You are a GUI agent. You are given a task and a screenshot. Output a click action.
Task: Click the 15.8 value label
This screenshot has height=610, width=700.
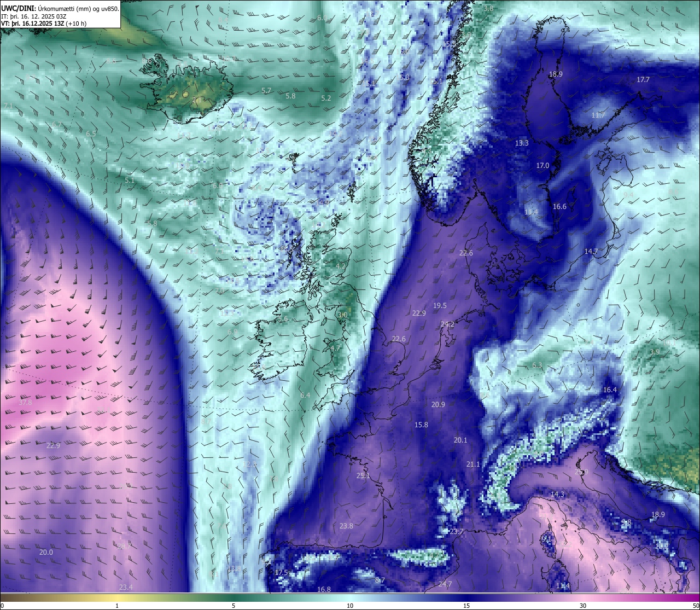point(421,425)
